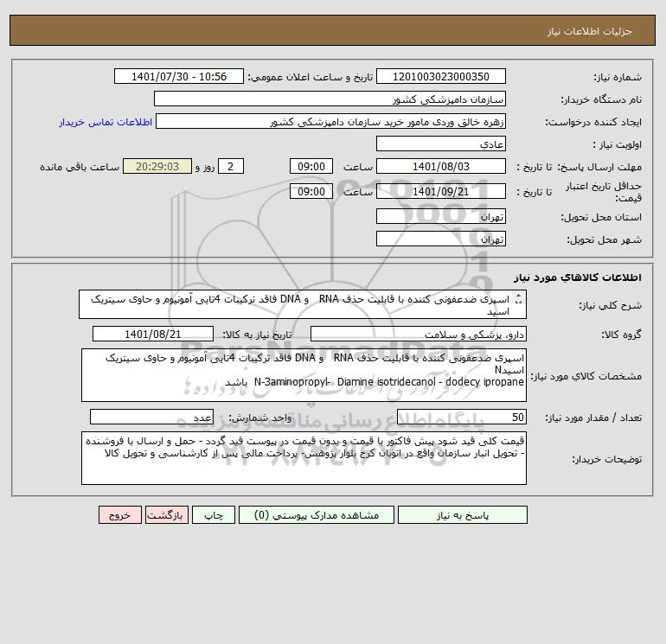Click the مشخصات کالای مورد نیاز text area
Screen dimensions: 666x644
coord(304,375)
